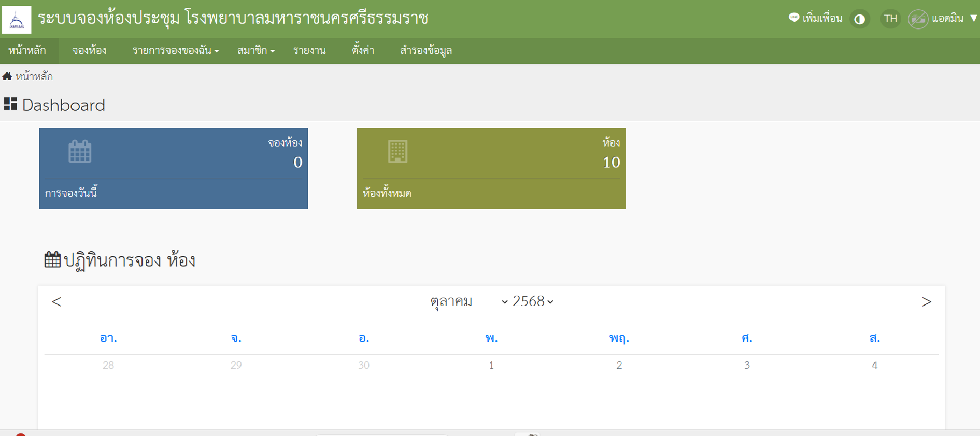Viewport: 980px width, 436px height.
Task: Open the รายงาน menu item
Action: click(x=309, y=50)
